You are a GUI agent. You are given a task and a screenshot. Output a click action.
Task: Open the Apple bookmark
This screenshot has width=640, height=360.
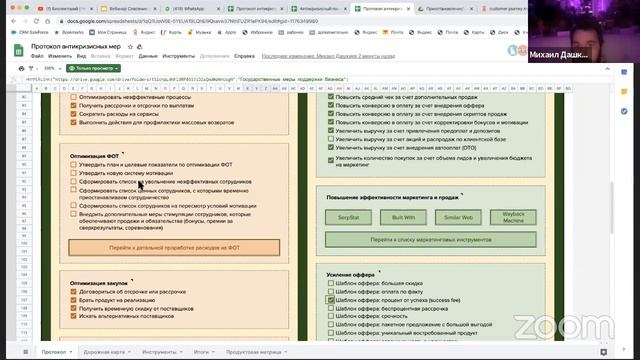(227, 32)
